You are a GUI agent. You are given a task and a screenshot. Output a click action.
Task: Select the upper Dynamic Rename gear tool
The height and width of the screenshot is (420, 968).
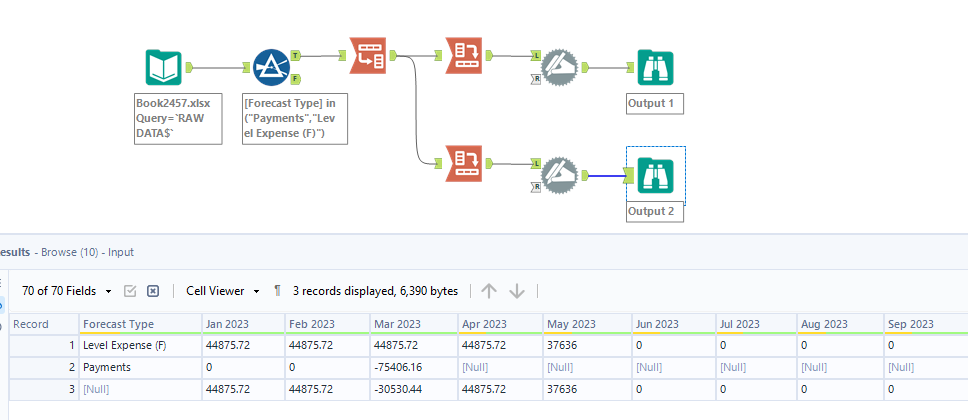coord(557,67)
